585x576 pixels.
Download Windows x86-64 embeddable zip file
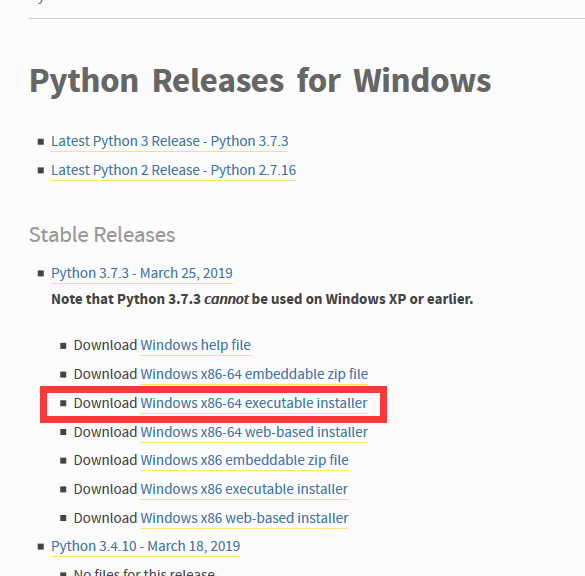point(254,374)
